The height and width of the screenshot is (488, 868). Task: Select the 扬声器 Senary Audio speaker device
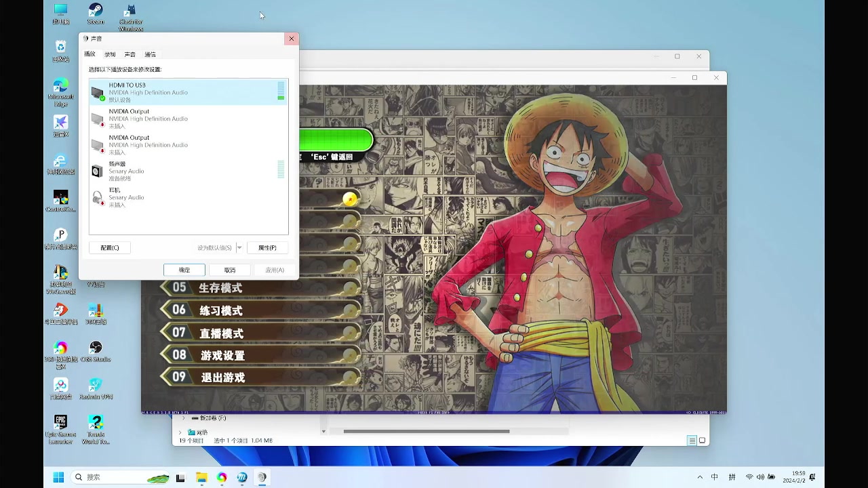(x=189, y=171)
